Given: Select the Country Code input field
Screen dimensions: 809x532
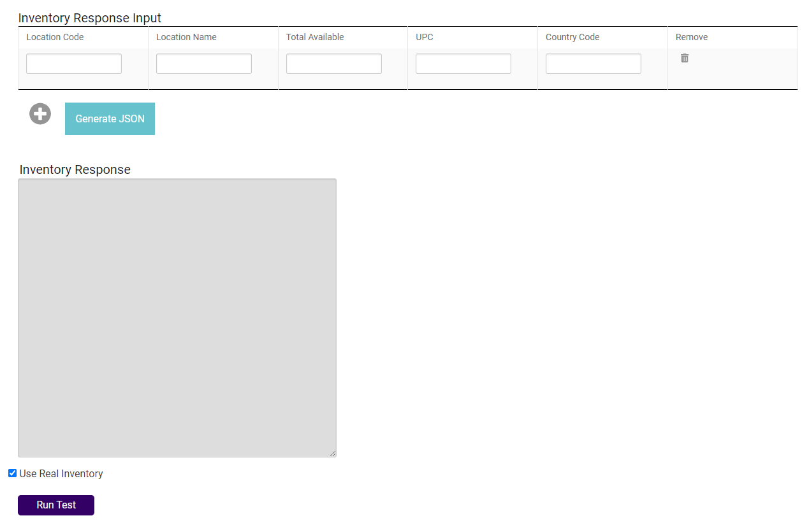Looking at the screenshot, I should point(593,63).
